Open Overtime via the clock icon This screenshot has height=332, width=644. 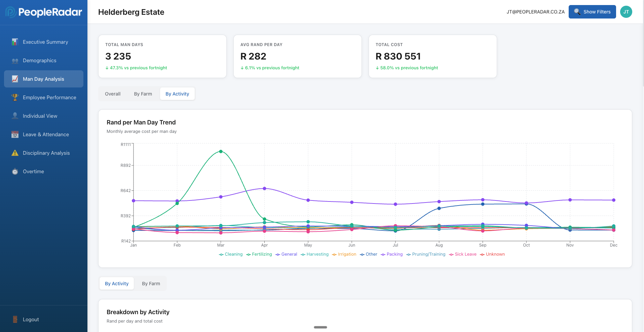coord(15,171)
